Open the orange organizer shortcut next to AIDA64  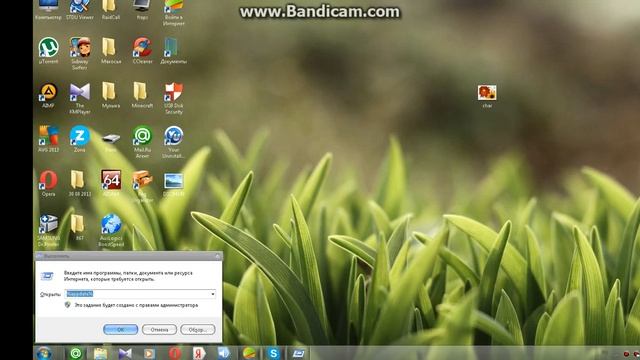tap(142, 186)
